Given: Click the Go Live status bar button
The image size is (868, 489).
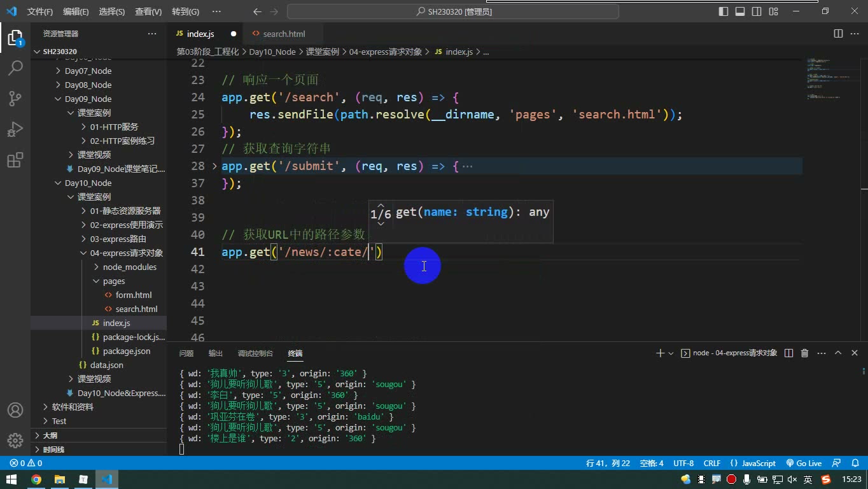Looking at the screenshot, I should 804,464.
